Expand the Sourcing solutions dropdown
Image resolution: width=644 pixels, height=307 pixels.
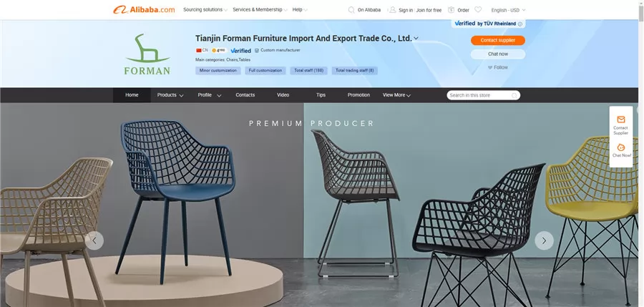[205, 10]
